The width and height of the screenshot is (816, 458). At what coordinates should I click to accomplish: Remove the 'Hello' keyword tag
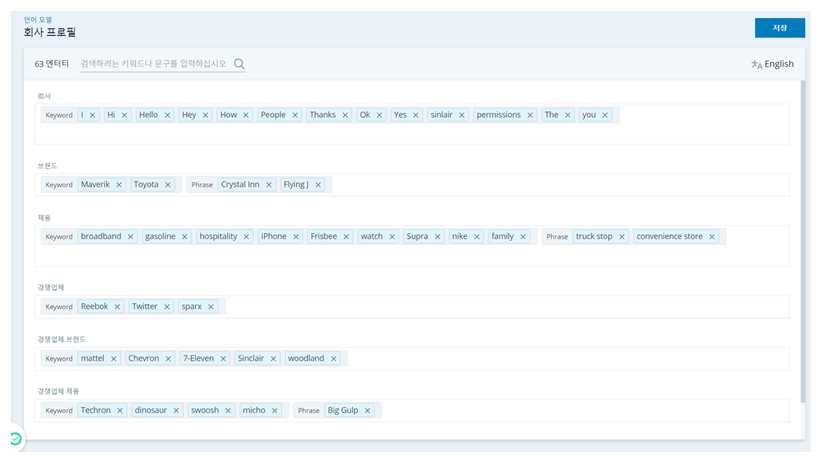click(168, 115)
